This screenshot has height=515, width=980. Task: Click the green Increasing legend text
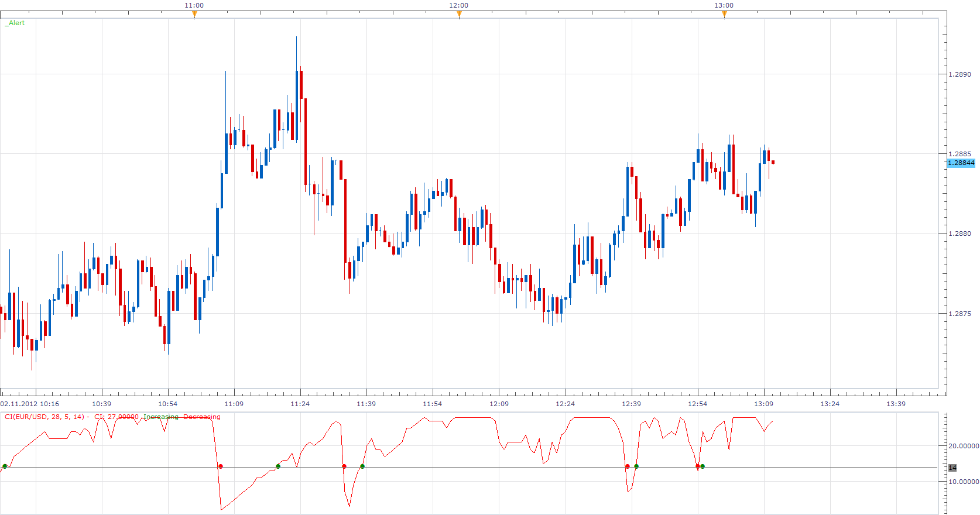point(161,417)
